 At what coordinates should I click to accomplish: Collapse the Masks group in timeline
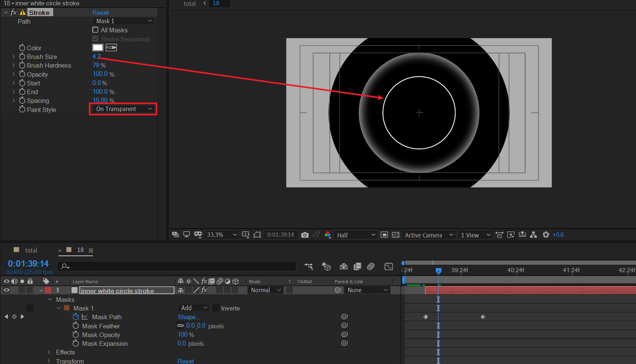(x=50, y=299)
